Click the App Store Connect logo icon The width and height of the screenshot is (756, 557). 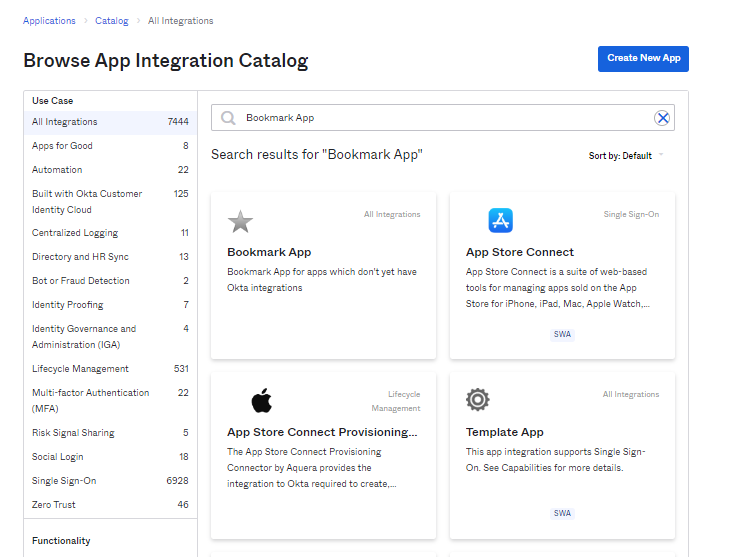coord(500,220)
